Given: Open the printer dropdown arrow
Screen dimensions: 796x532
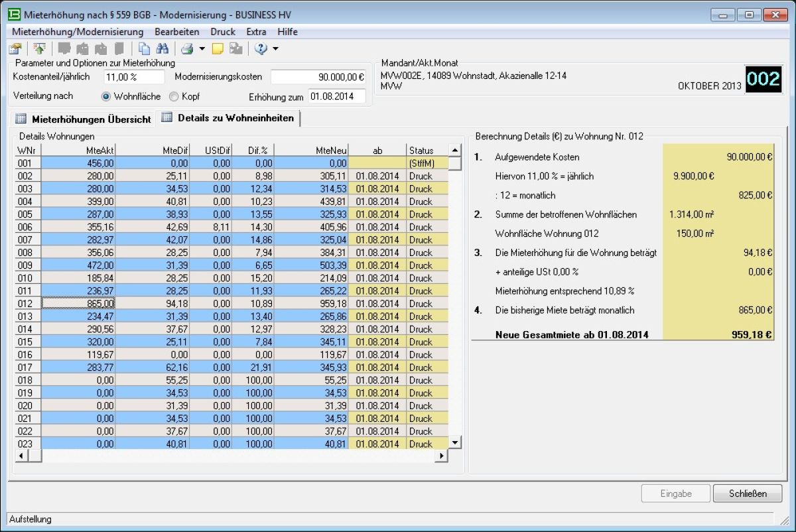Looking at the screenshot, I should pyautogui.click(x=202, y=48).
